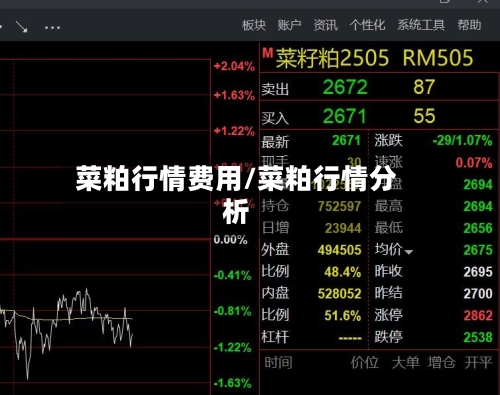Click the -1.22% axis label
Screen dimensions: 500x395
tap(232, 348)
